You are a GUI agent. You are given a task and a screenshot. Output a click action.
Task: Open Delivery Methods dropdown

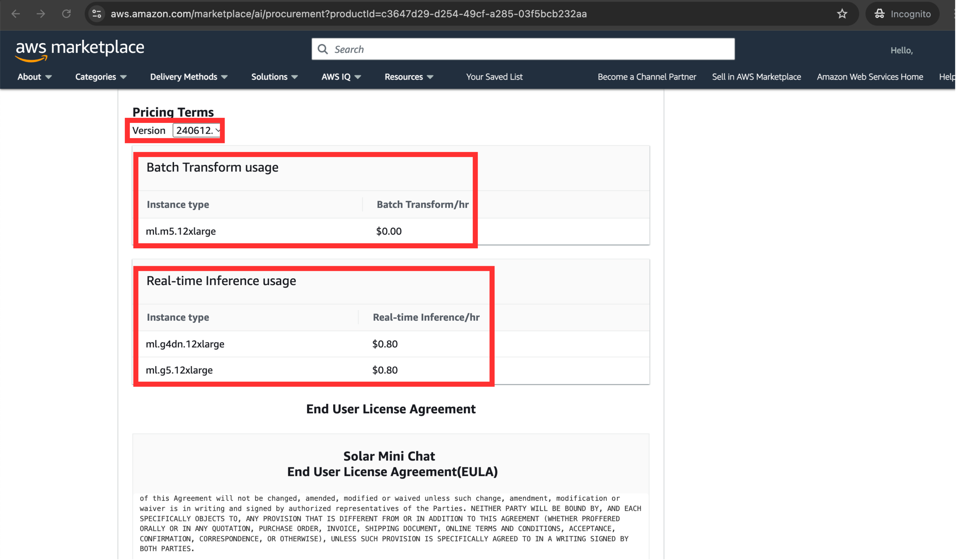pos(189,77)
